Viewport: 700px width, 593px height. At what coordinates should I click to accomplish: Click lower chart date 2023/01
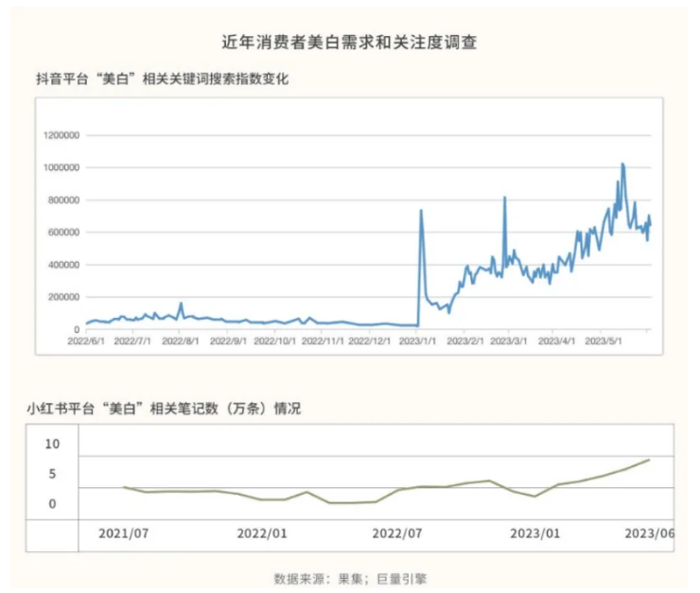tap(534, 533)
